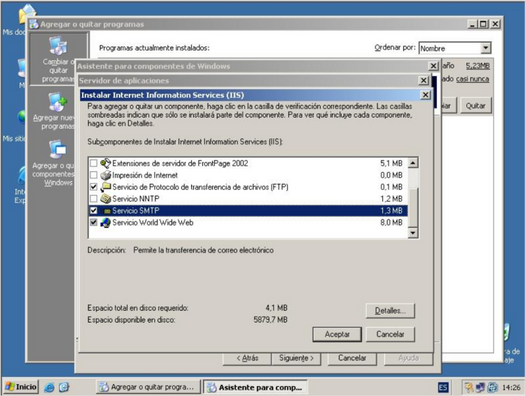Click the 8,0 MB size value

[391, 223]
